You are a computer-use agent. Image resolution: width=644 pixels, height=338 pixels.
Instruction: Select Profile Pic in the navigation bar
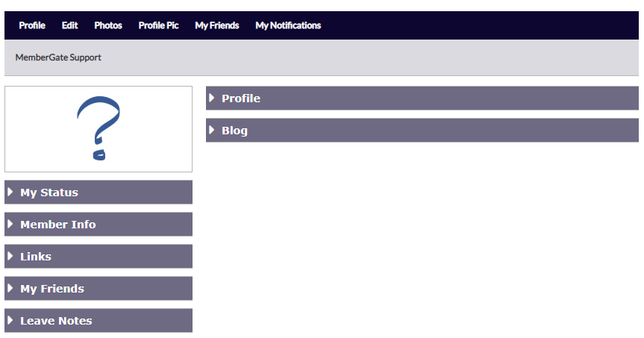point(158,25)
